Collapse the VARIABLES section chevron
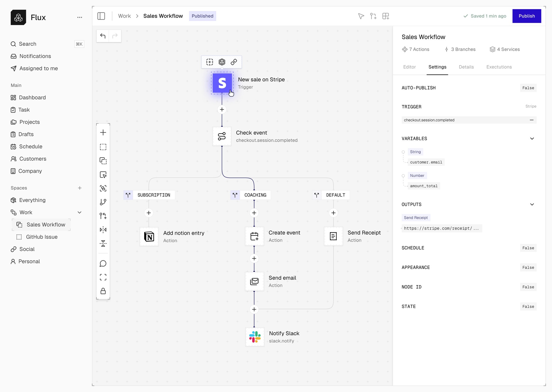The width and height of the screenshot is (552, 392). click(x=532, y=139)
